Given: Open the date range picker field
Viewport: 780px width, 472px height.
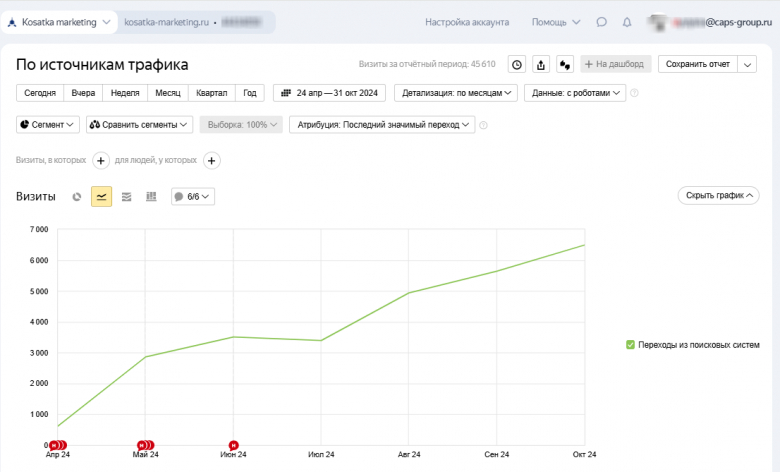Looking at the screenshot, I should [329, 93].
